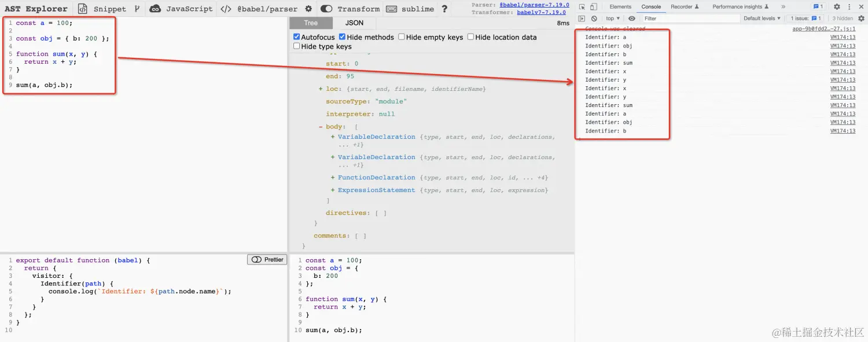Open parser settings gear icon
868x342 pixels.
308,9
